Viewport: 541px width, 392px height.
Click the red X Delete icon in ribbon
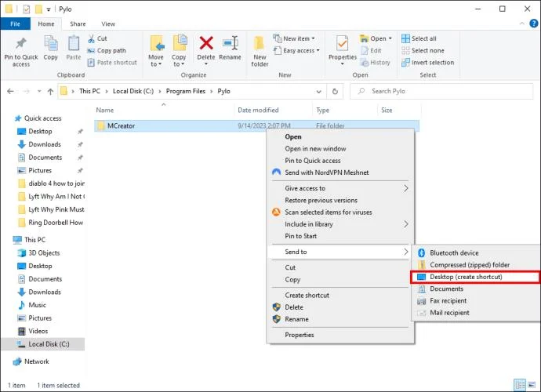pyautogui.click(x=206, y=43)
